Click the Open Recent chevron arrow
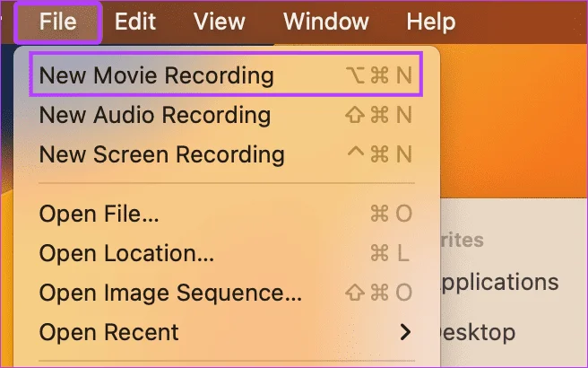 pyautogui.click(x=405, y=332)
